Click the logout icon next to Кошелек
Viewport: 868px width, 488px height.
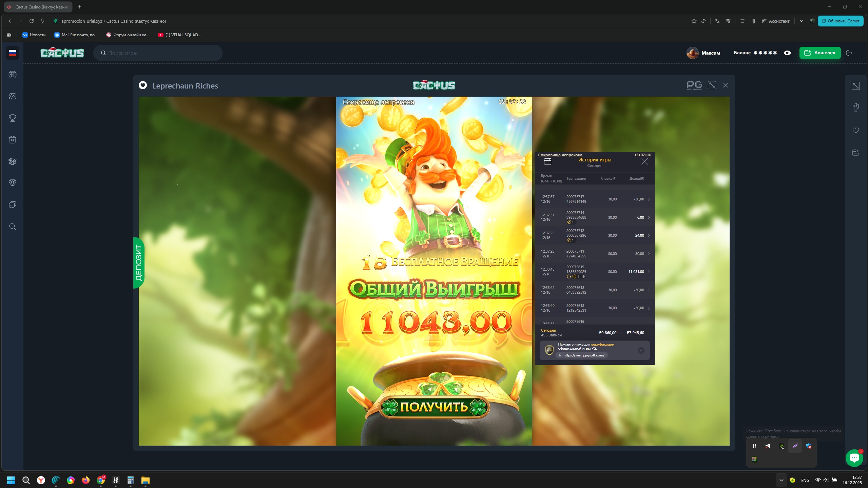[849, 53]
